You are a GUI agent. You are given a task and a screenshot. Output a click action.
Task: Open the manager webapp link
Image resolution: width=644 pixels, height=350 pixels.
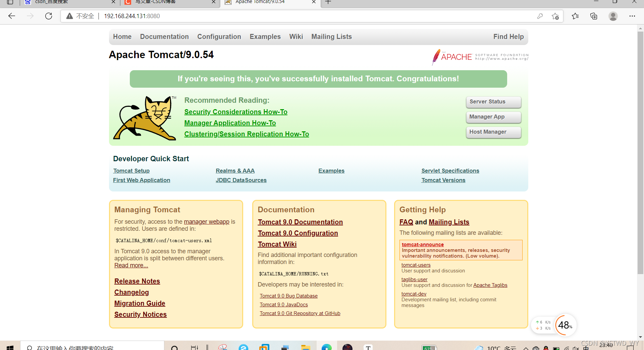[207, 222]
